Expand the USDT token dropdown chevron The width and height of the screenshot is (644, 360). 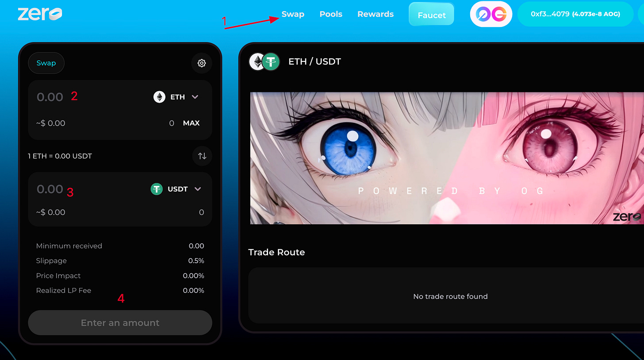[x=198, y=189]
